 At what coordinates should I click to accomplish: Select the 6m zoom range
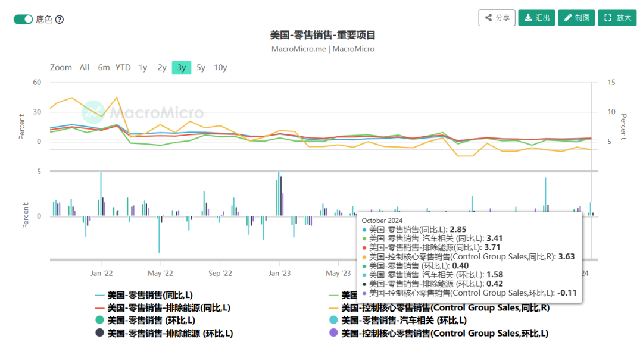tap(104, 68)
